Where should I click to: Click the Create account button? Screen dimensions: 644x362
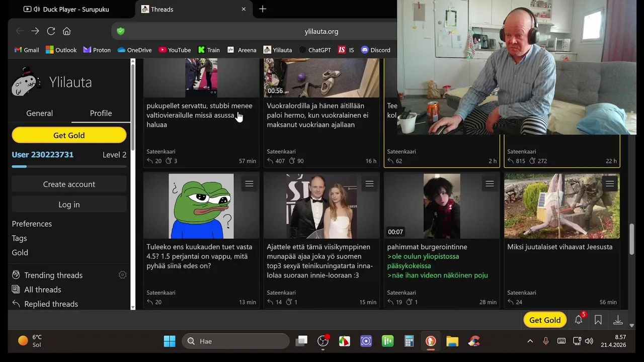tap(69, 184)
